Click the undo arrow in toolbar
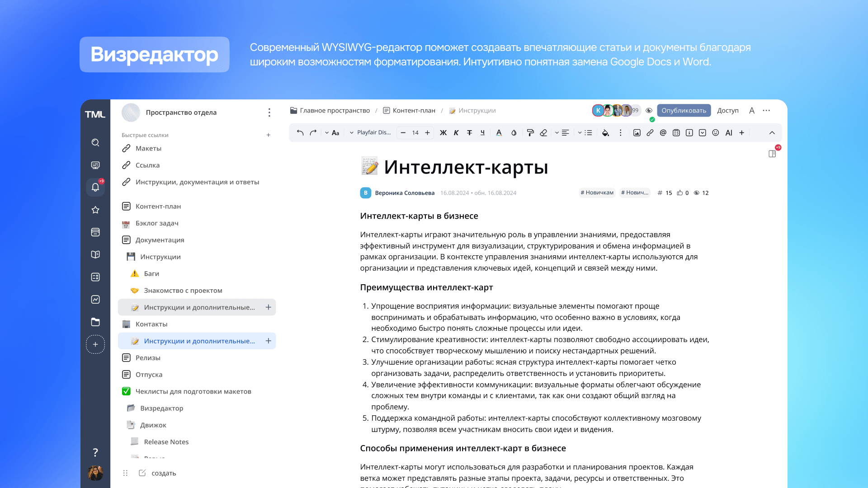Image resolution: width=868 pixels, height=488 pixels. (x=300, y=133)
